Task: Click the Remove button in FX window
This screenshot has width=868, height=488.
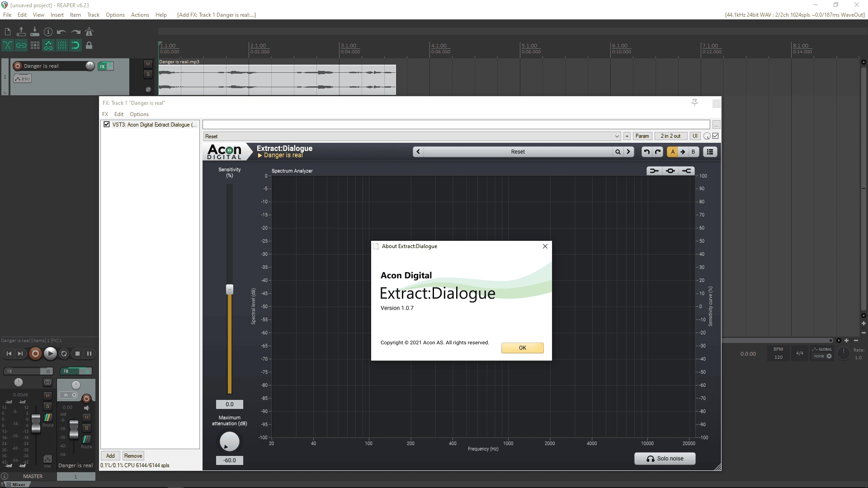Action: 133,456
